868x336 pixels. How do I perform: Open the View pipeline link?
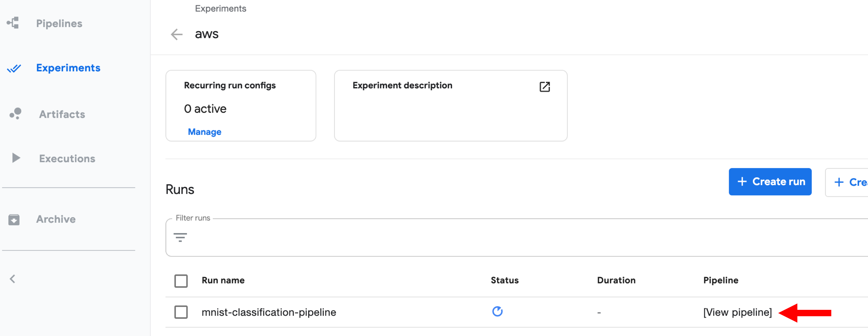[737, 312]
